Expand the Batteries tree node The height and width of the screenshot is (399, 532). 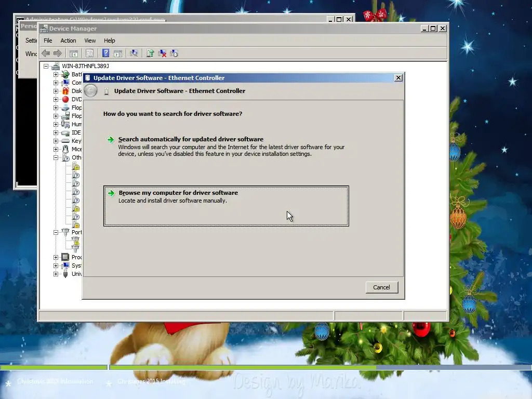tap(56, 74)
